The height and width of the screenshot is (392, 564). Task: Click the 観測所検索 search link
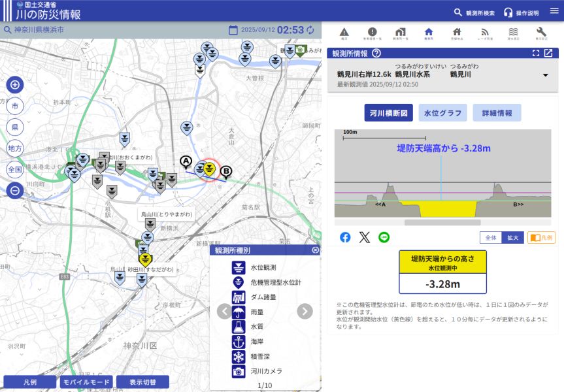click(474, 12)
